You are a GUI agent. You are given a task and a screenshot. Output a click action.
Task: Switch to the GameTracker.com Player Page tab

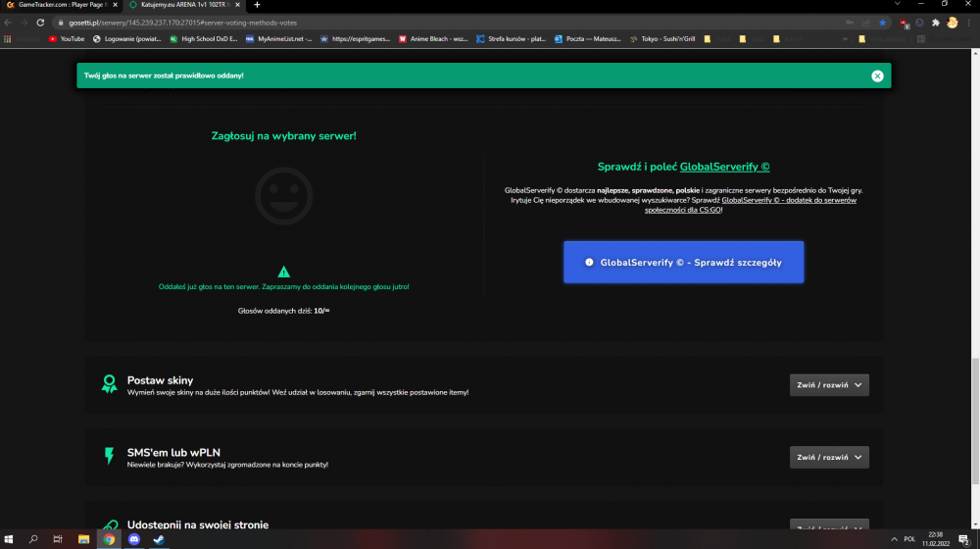click(61, 4)
